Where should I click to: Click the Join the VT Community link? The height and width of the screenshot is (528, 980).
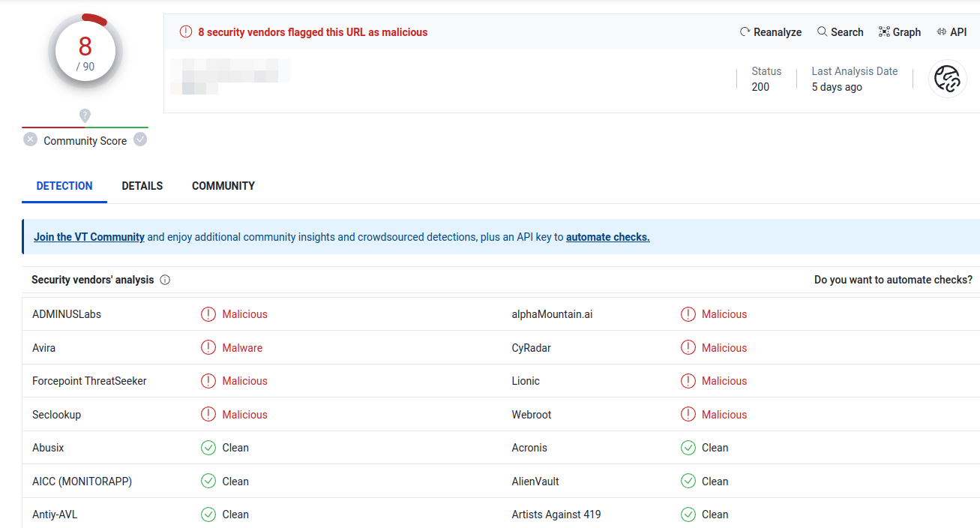88,237
